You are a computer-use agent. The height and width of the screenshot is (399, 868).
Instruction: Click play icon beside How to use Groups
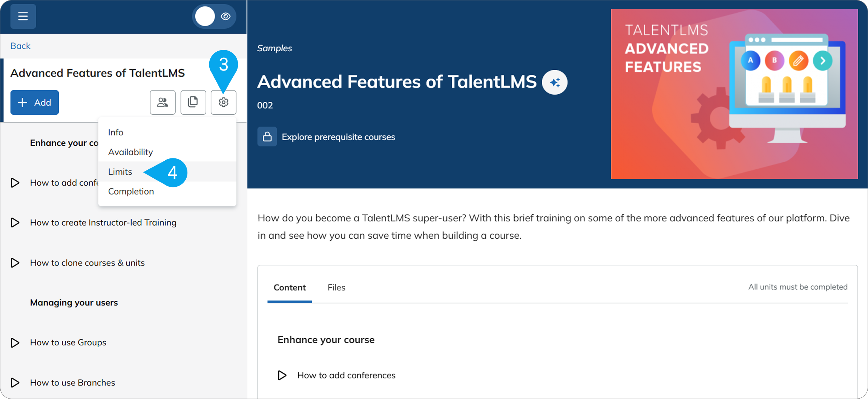15,342
